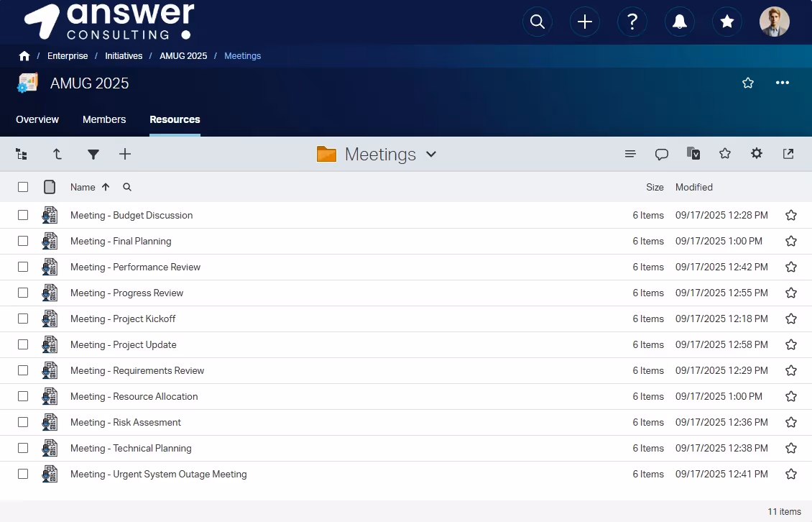
Task: Open the notifications bell icon
Action: tap(680, 22)
